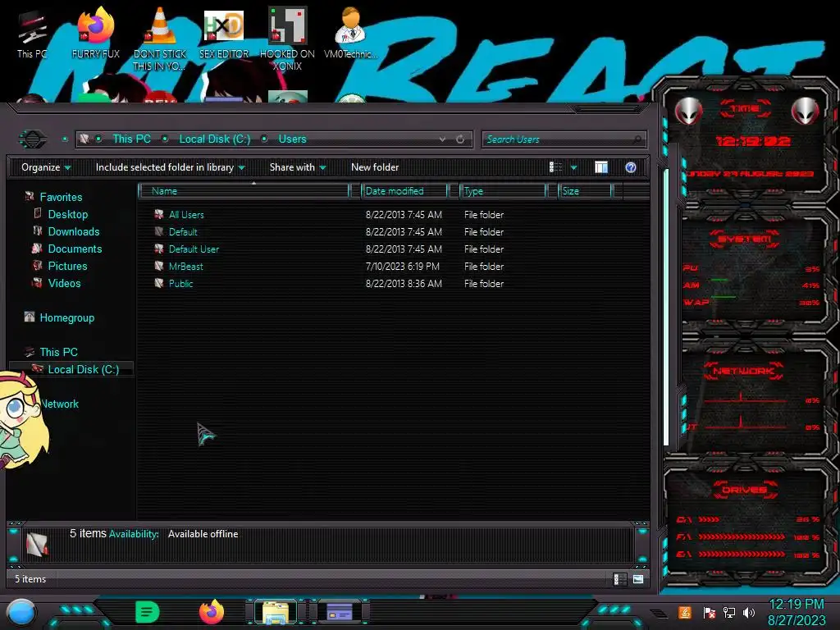The width and height of the screenshot is (840, 630).
Task: Click This PC breadcrumb in address bar
Action: coord(131,139)
